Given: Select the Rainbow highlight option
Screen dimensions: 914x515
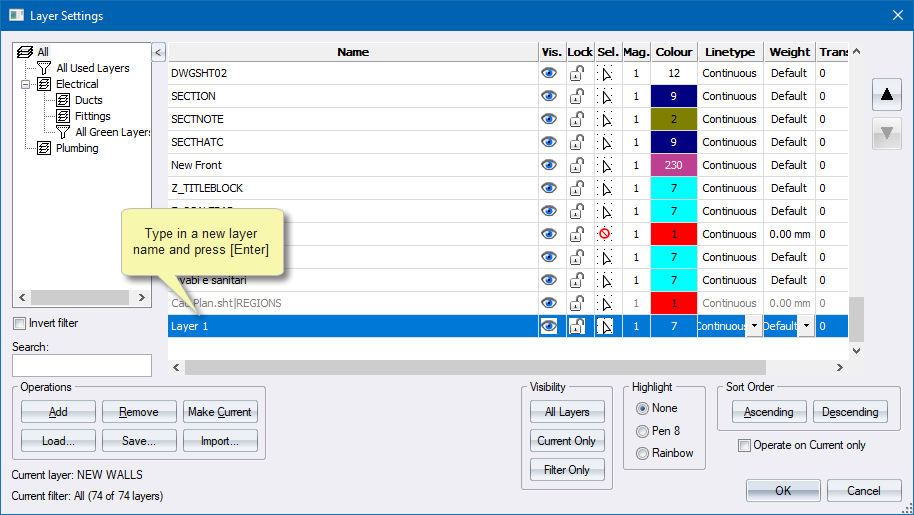Looking at the screenshot, I should [x=642, y=453].
